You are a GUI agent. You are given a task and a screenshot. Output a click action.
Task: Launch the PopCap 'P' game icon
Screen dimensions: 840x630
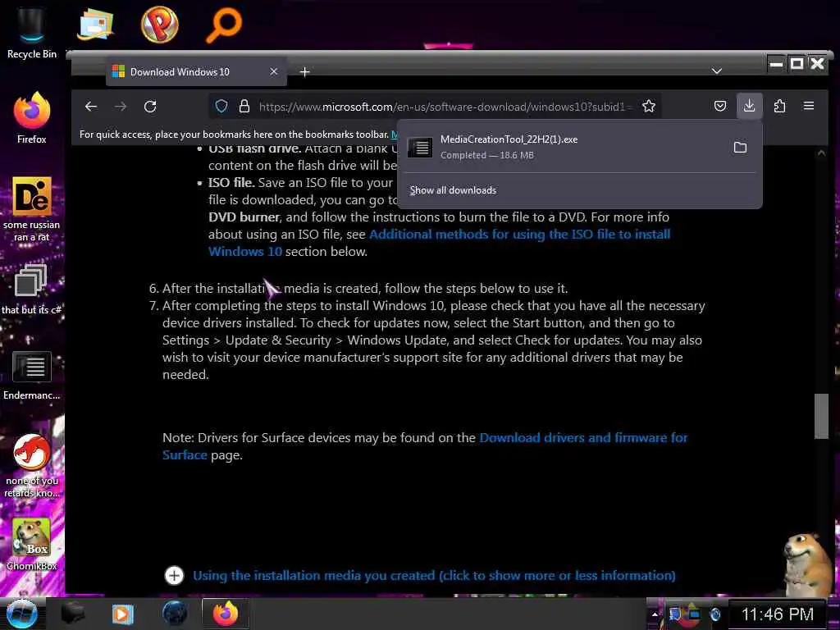(160, 25)
